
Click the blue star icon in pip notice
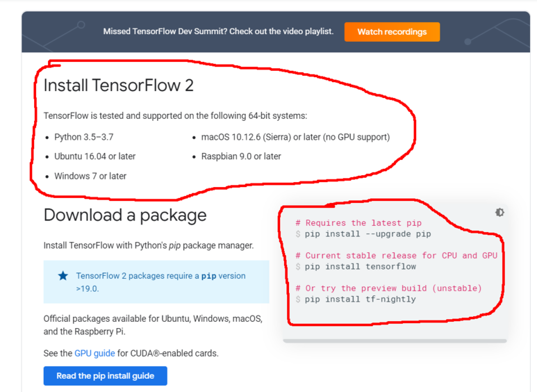pos(63,276)
